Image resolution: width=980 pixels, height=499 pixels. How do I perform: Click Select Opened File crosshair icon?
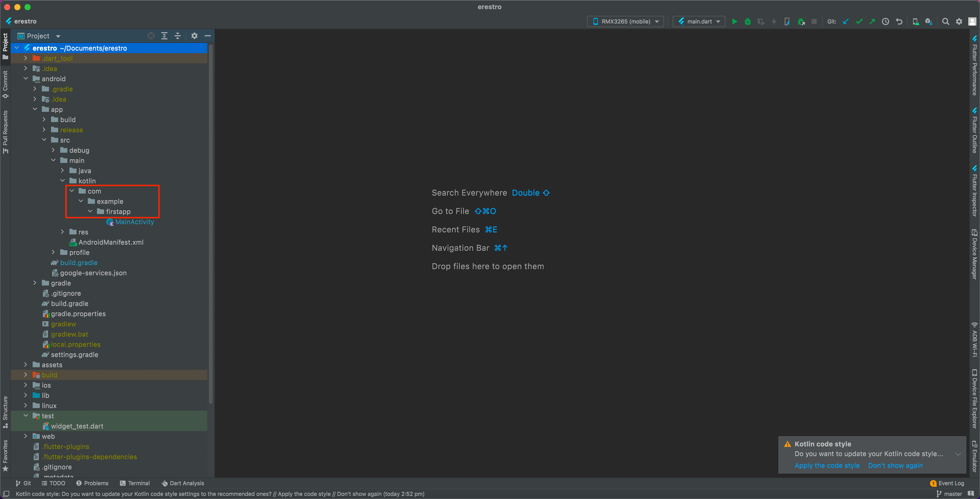tap(151, 36)
